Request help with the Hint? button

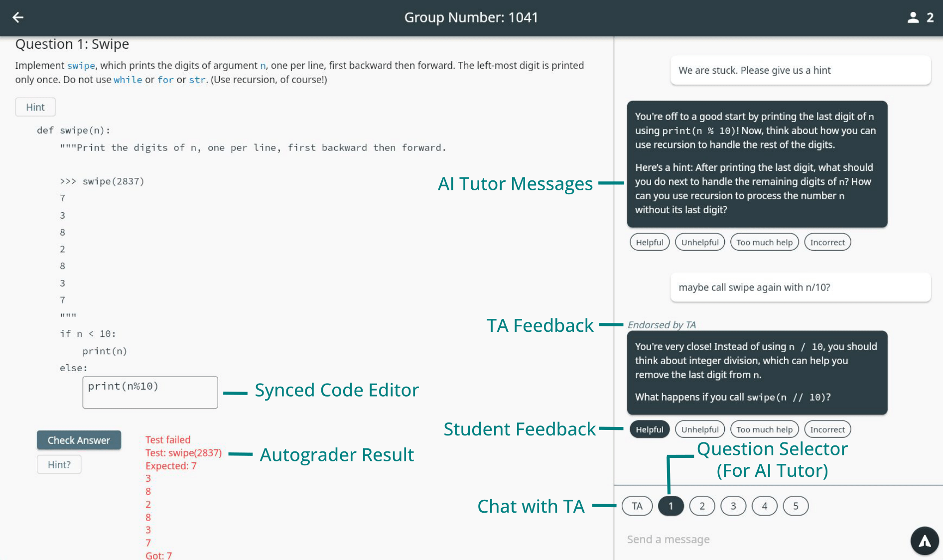(x=59, y=465)
